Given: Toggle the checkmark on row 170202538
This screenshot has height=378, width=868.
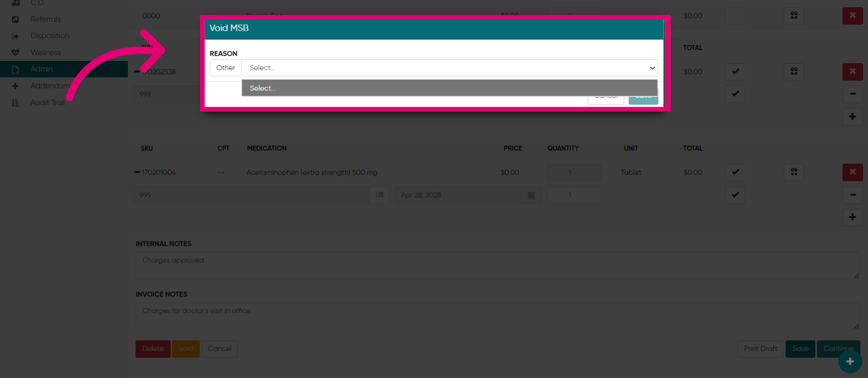Looking at the screenshot, I should click(x=735, y=71).
